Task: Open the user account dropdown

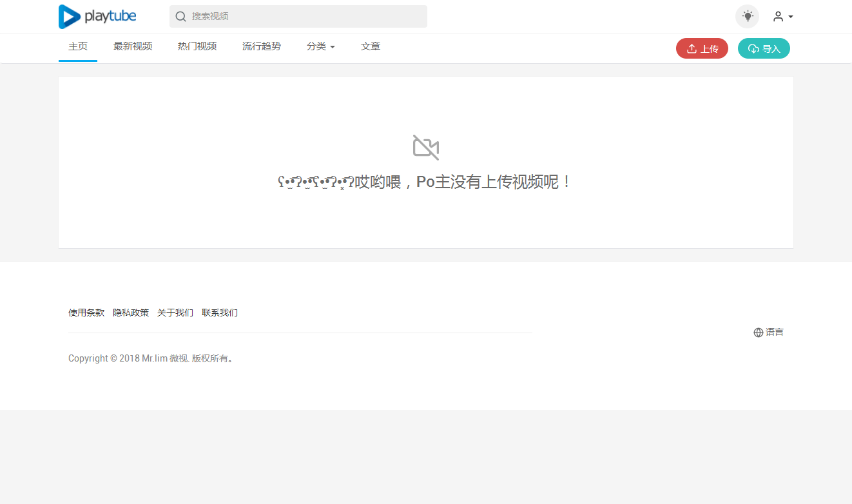Action: pyautogui.click(x=782, y=17)
